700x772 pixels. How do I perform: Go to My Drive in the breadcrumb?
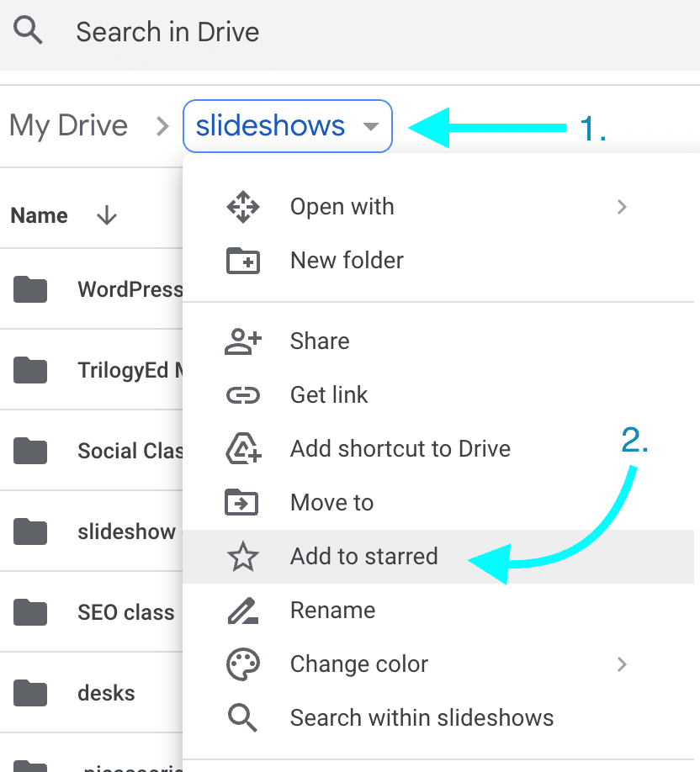pyautogui.click(x=68, y=125)
